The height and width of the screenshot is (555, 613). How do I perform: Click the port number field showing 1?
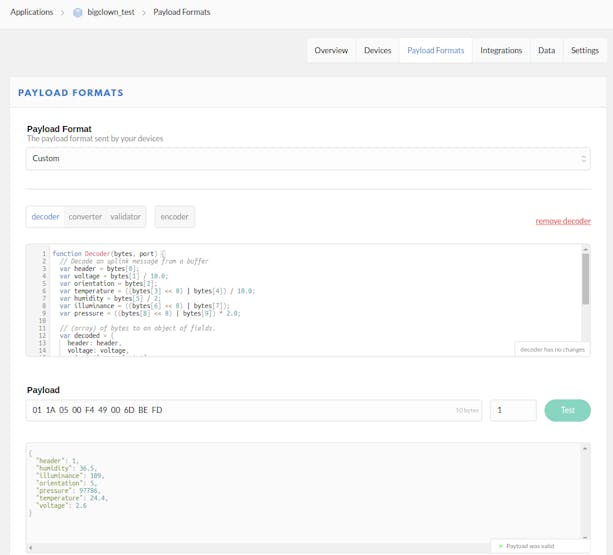pyautogui.click(x=513, y=410)
